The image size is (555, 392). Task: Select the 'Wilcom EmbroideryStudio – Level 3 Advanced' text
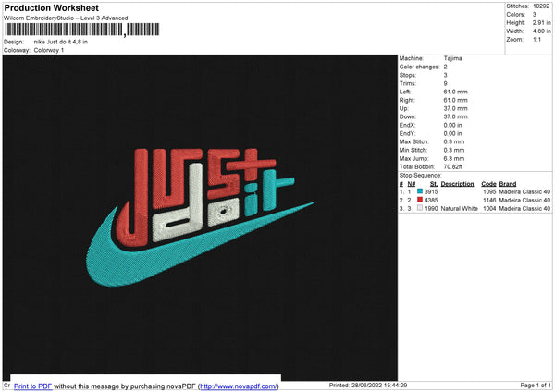click(x=66, y=18)
